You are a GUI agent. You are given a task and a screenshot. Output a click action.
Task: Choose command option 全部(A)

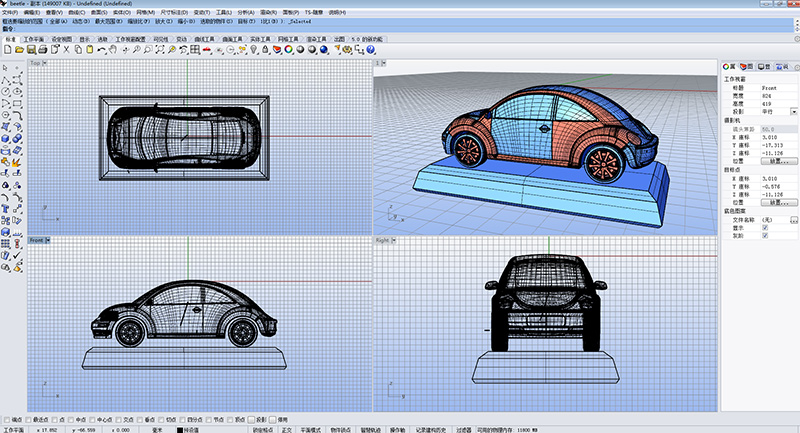tap(58, 22)
